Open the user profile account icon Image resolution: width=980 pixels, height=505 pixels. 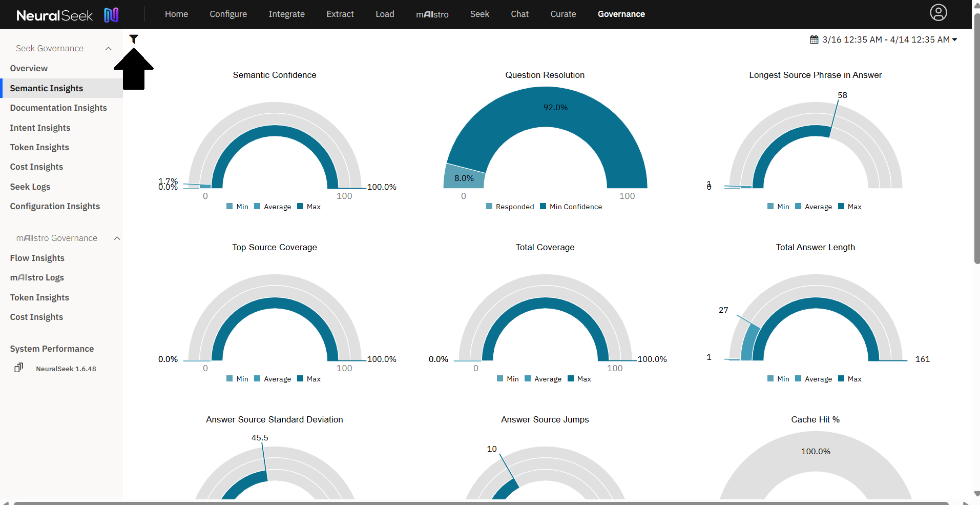[938, 13]
